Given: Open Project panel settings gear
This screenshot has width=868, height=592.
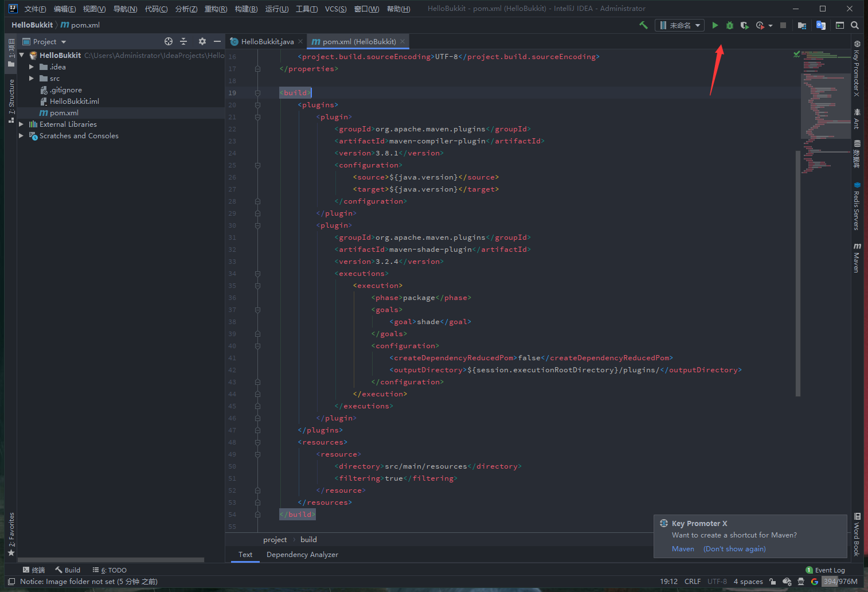Looking at the screenshot, I should click(x=202, y=41).
